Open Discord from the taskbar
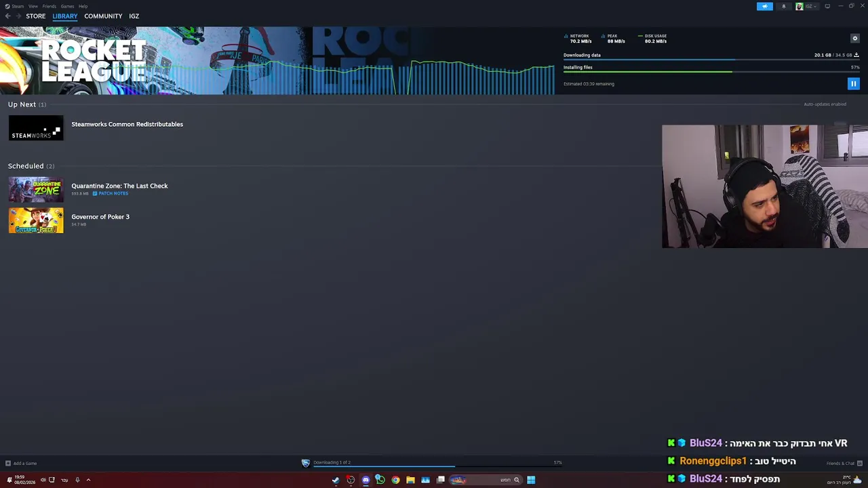Image resolution: width=868 pixels, height=488 pixels. [366, 480]
